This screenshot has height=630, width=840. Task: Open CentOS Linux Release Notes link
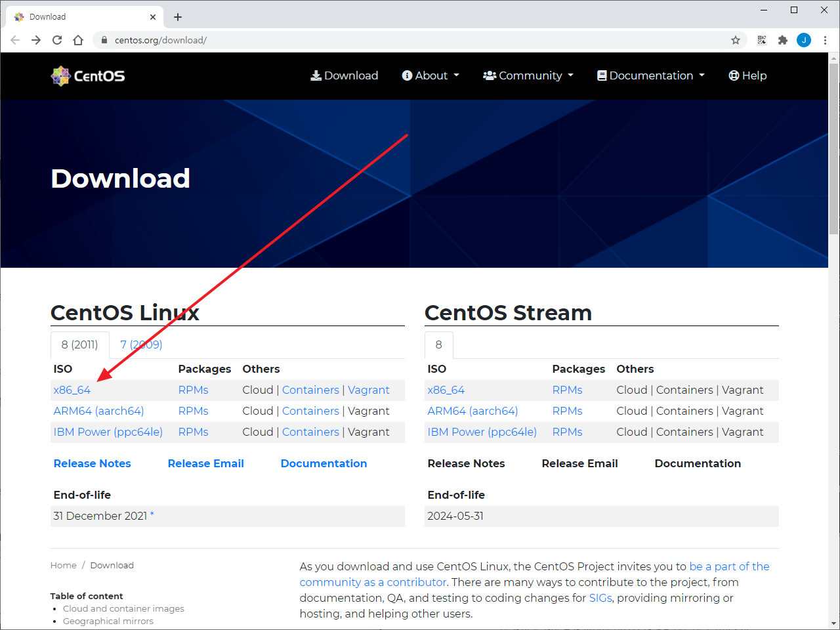click(x=93, y=463)
